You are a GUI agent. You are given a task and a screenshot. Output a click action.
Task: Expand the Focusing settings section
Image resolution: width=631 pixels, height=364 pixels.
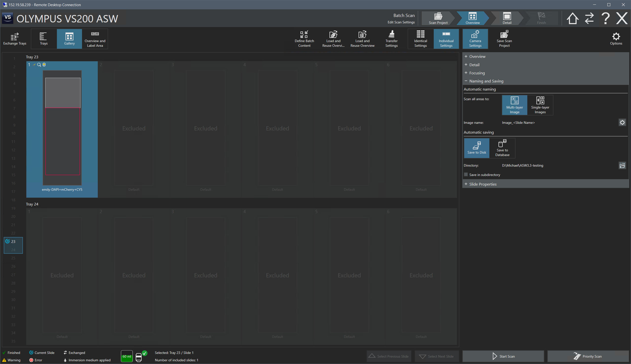point(545,73)
